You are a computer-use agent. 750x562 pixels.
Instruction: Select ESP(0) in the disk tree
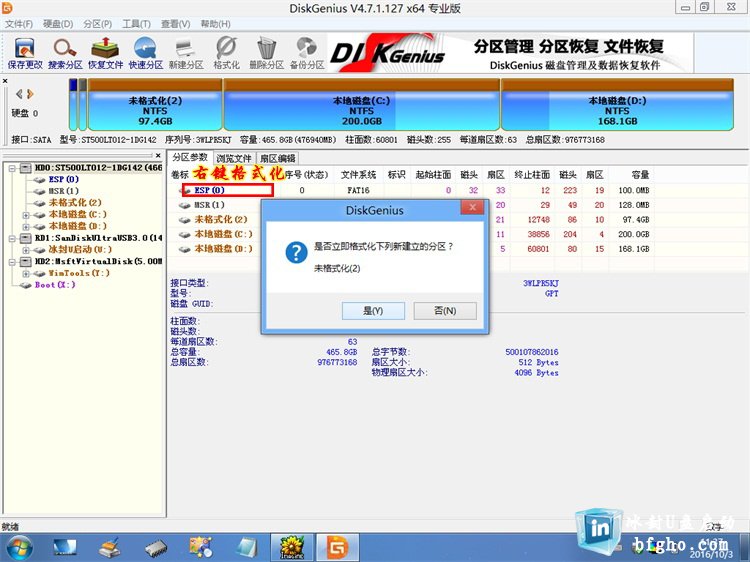point(64,179)
